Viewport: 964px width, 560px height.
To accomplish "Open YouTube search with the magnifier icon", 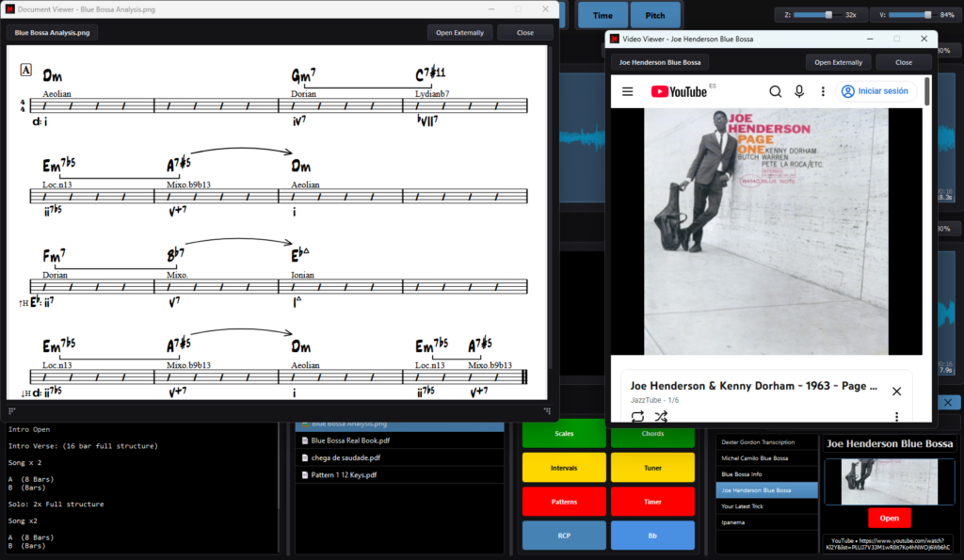I will [776, 91].
